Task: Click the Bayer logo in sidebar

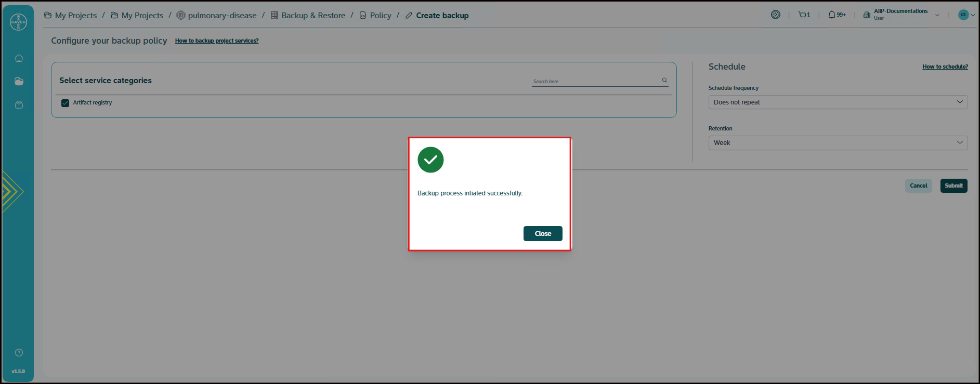Action: point(18,22)
